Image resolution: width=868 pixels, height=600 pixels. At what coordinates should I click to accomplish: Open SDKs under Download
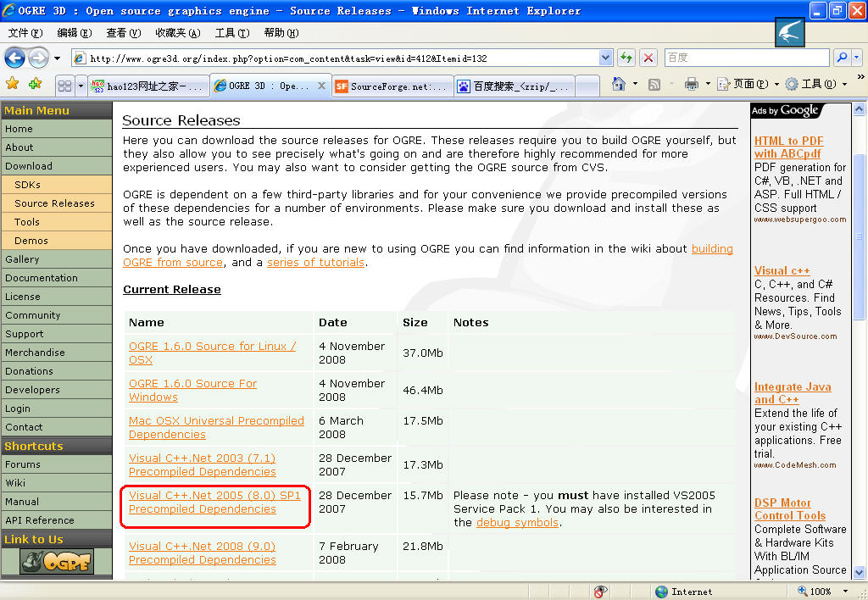coord(57,185)
